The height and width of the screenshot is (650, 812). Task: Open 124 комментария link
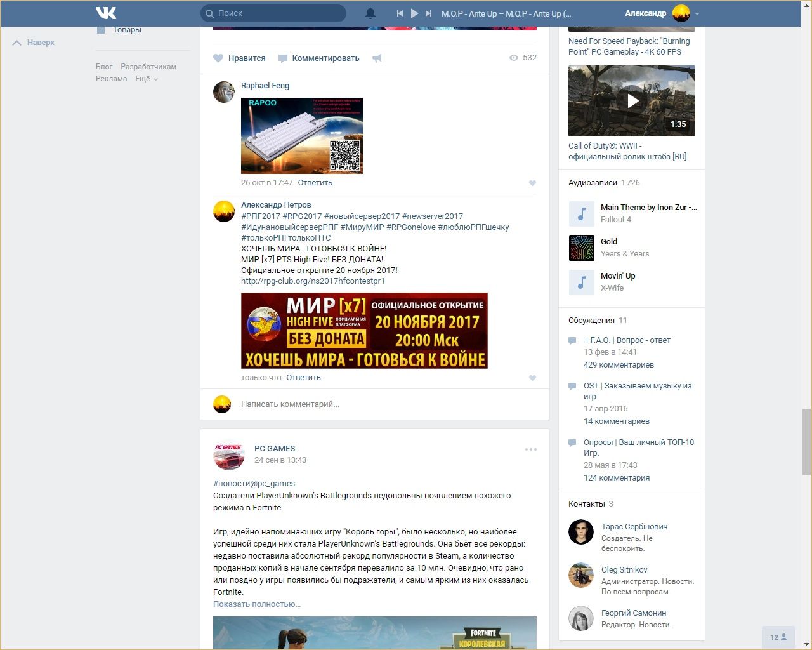pyautogui.click(x=617, y=478)
